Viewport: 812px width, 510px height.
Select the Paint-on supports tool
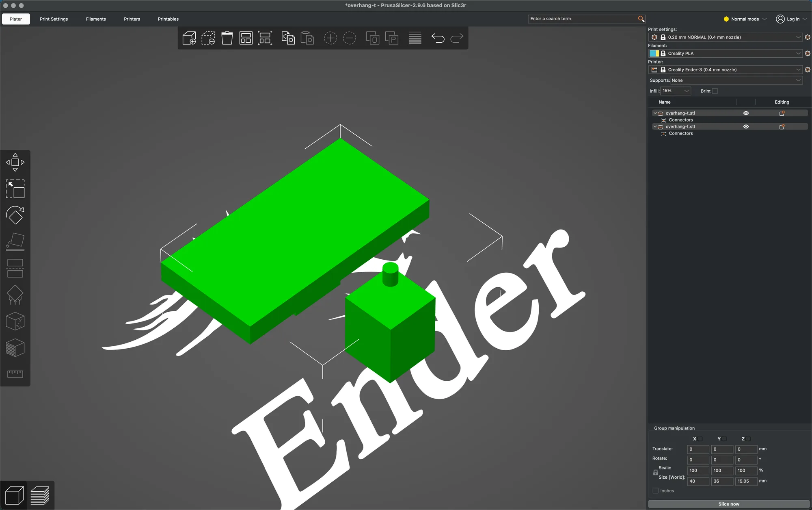pos(15,295)
